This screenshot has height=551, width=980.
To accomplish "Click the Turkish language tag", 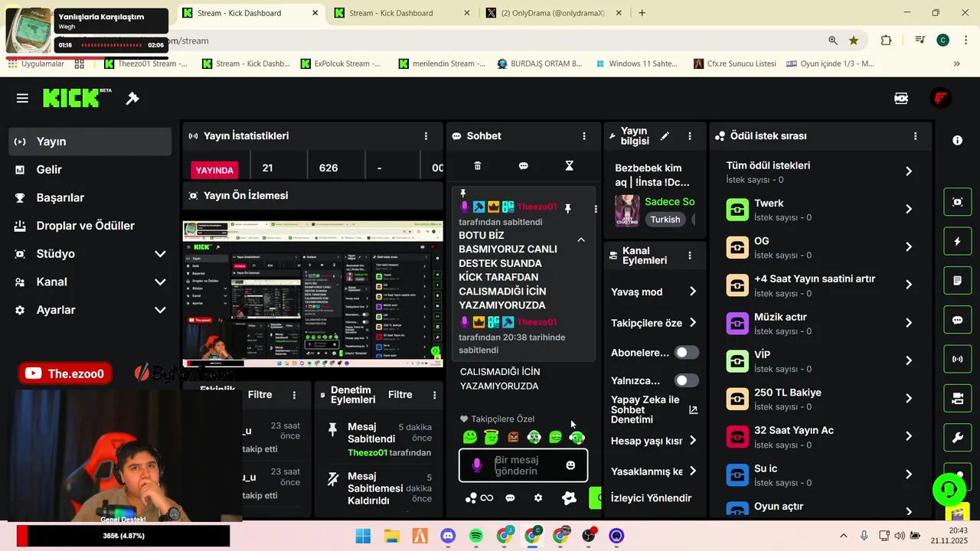I will [665, 220].
